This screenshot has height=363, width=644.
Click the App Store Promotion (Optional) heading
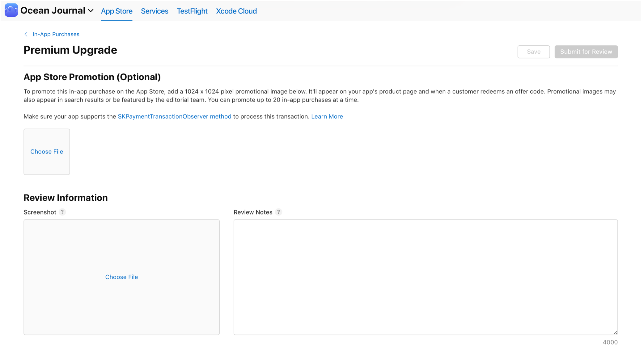pyautogui.click(x=92, y=77)
